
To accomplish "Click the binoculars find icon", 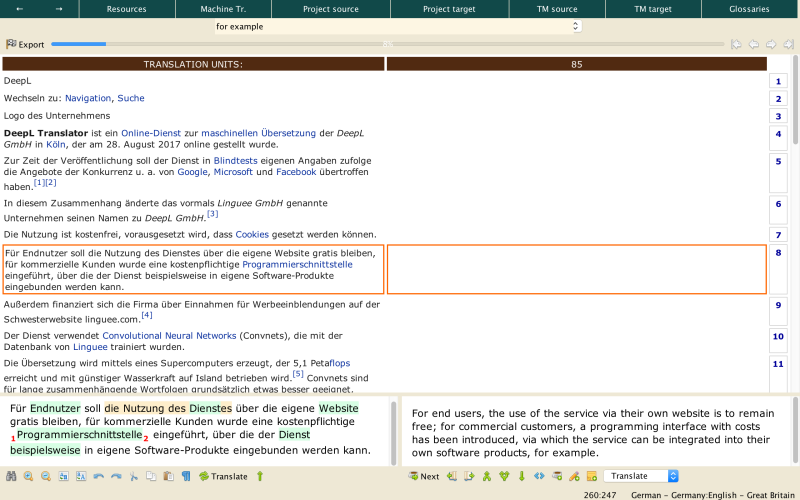I will pos(11,476).
